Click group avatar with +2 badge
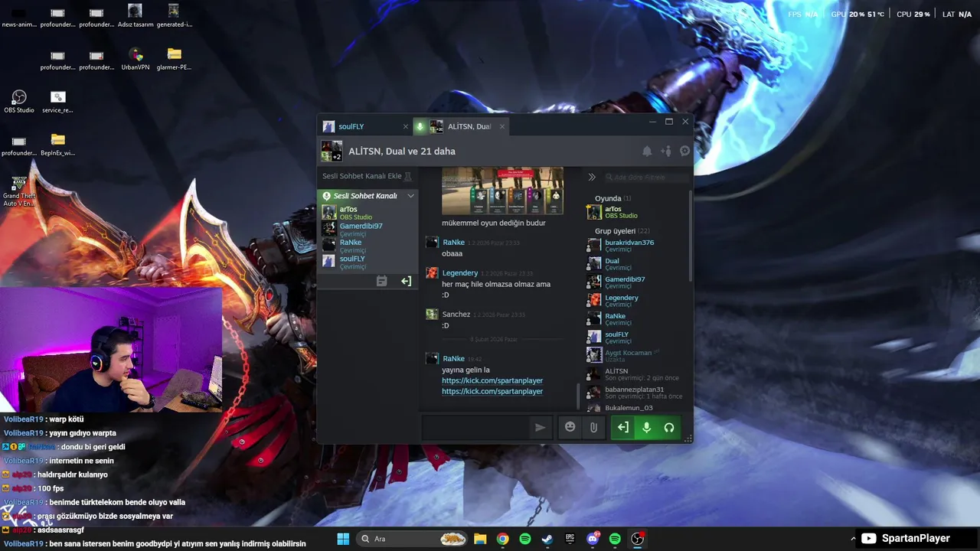The image size is (980, 551). coord(332,151)
